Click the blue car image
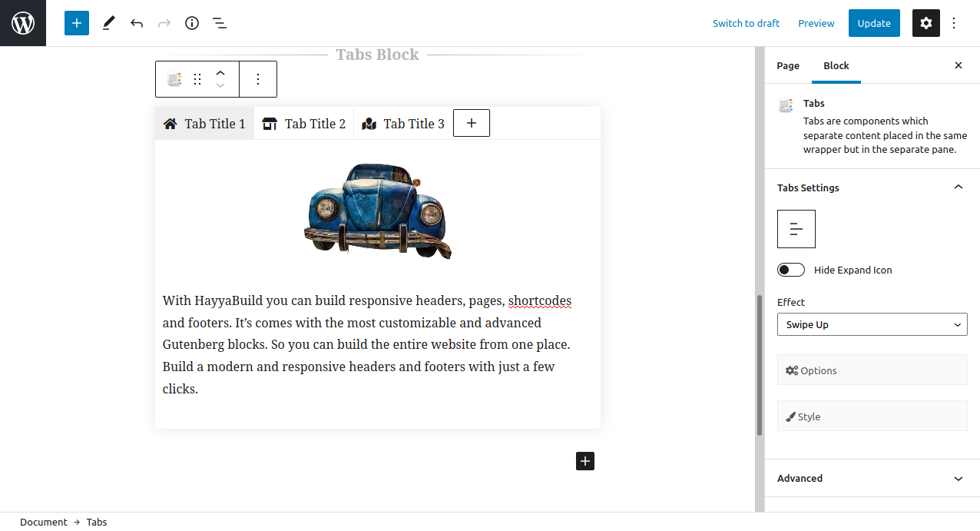This screenshot has height=531, width=980. [377, 211]
